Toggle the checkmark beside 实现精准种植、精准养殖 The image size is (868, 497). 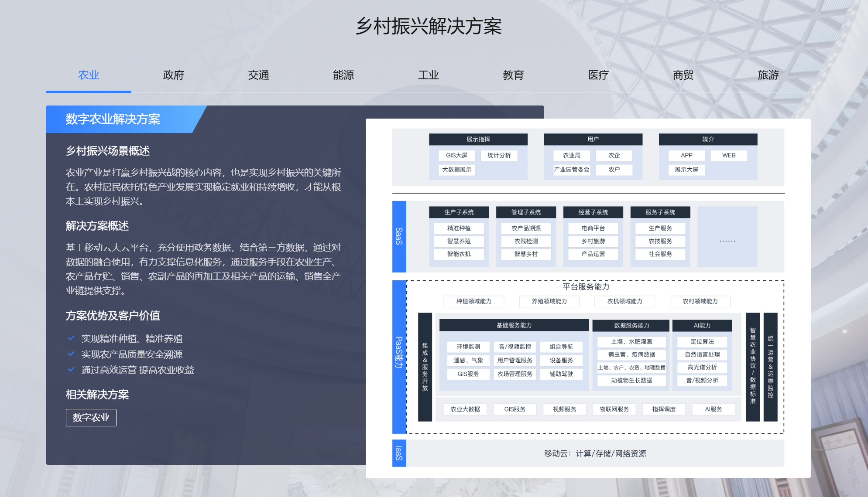pos(71,338)
